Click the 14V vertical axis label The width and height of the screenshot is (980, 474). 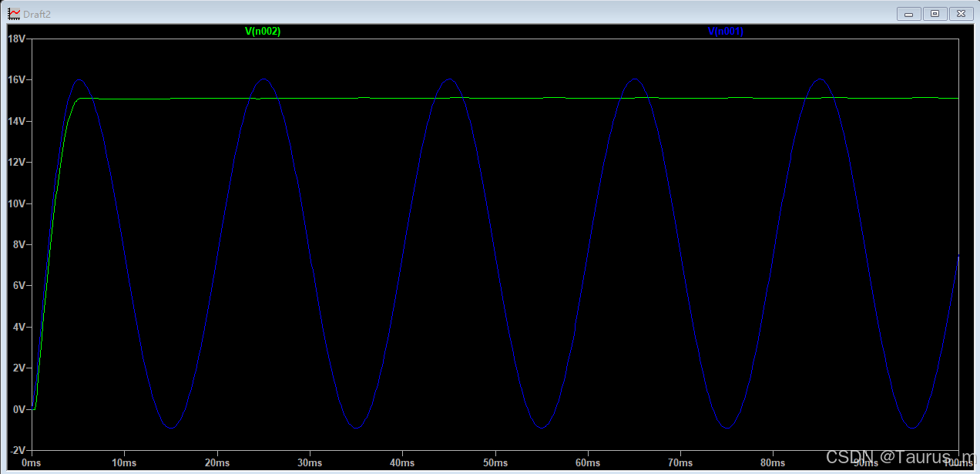(17, 121)
